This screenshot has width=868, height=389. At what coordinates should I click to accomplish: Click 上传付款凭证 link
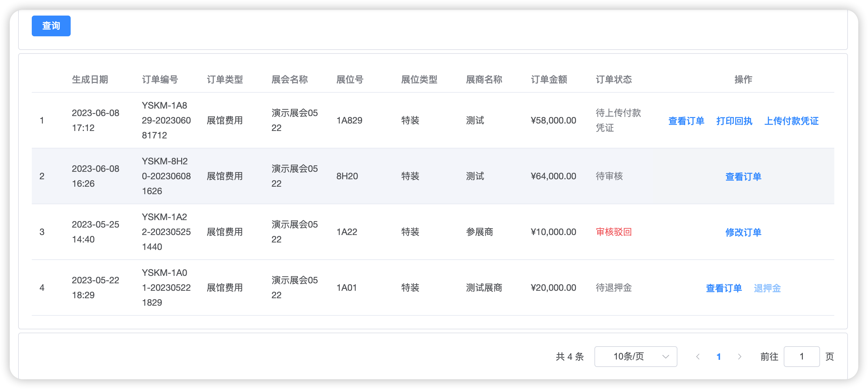pos(791,121)
